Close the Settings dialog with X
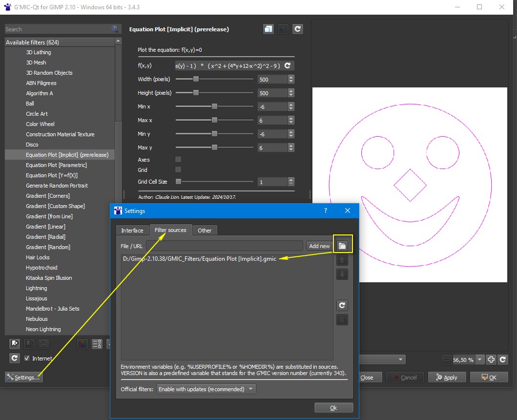Viewport: 517px width, 420px height. click(x=348, y=210)
